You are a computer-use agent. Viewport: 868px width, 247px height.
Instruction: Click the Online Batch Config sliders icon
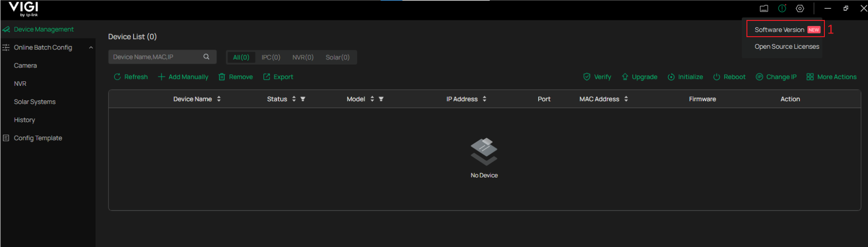pyautogui.click(x=6, y=47)
